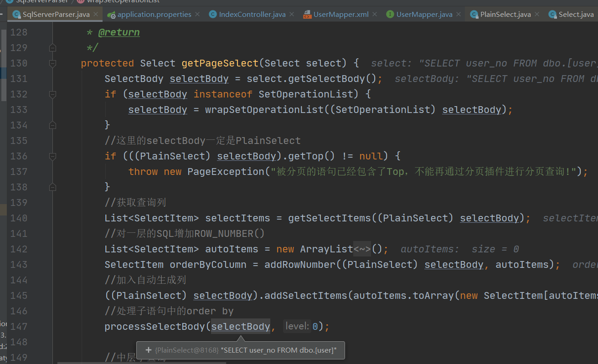Click the orderByColumn variable on line 143

pyautogui.click(x=208, y=265)
